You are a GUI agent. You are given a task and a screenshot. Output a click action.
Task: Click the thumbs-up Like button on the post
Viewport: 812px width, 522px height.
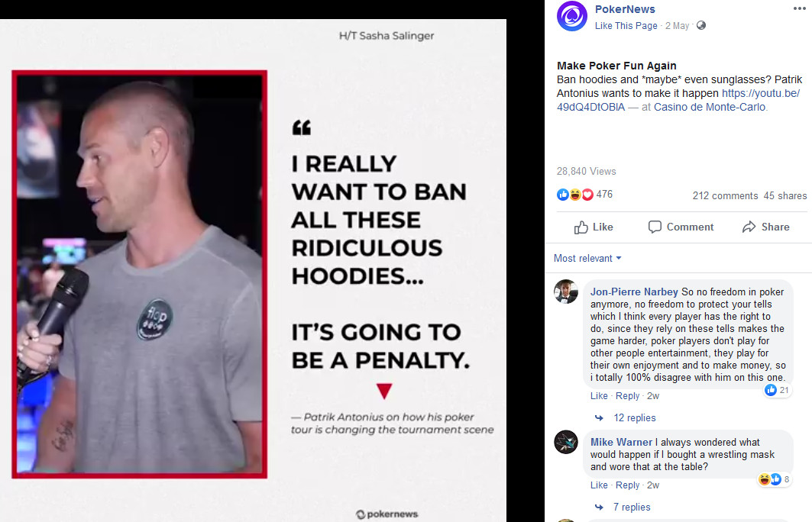(x=594, y=227)
